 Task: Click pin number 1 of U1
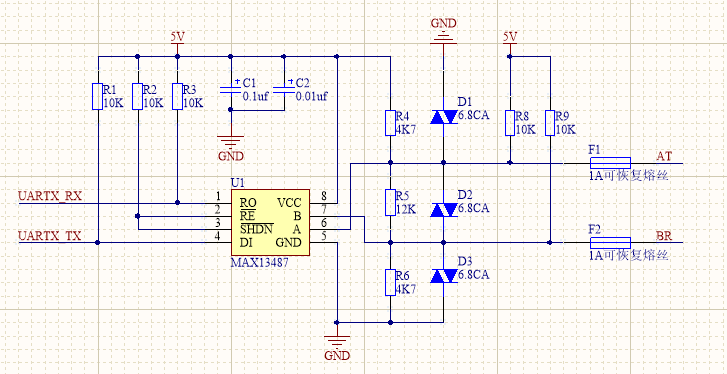click(x=217, y=196)
